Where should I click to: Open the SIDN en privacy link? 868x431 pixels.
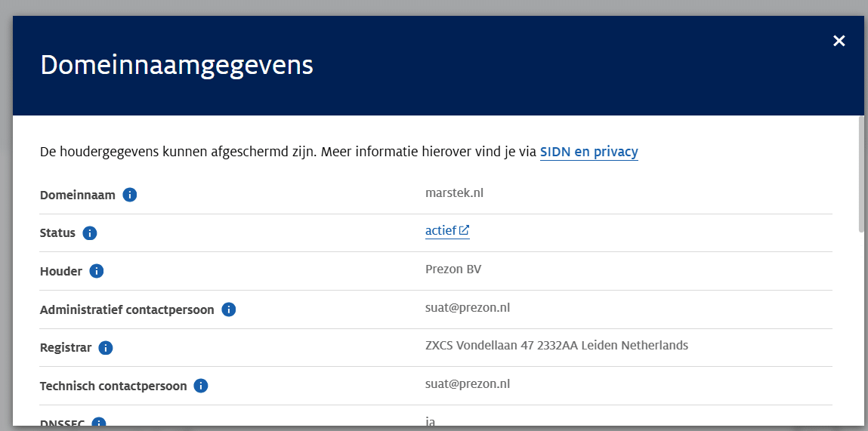coord(588,152)
